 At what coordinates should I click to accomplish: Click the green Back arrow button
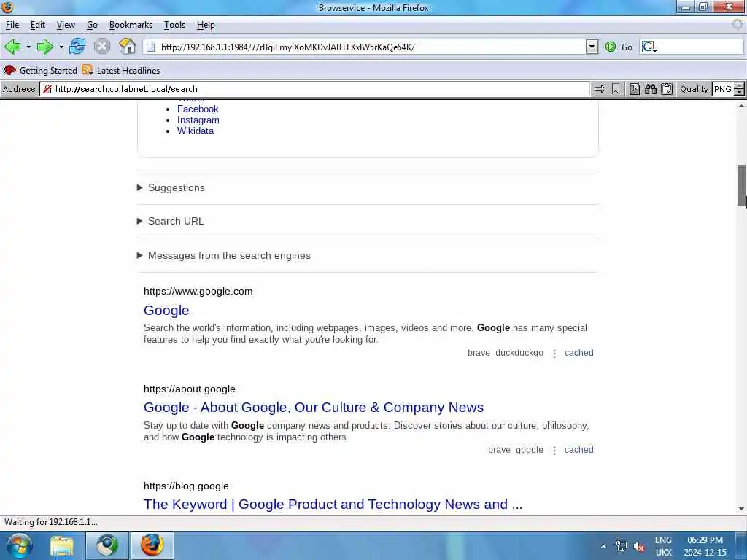tap(12, 47)
